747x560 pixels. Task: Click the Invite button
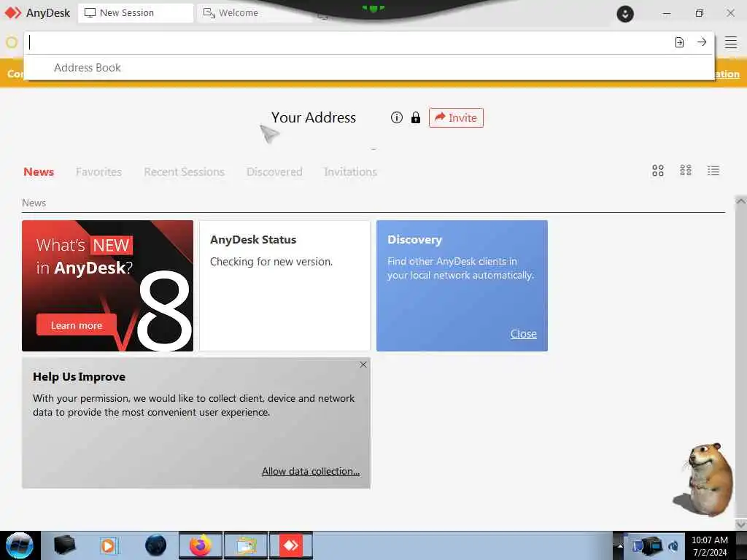pyautogui.click(x=456, y=117)
